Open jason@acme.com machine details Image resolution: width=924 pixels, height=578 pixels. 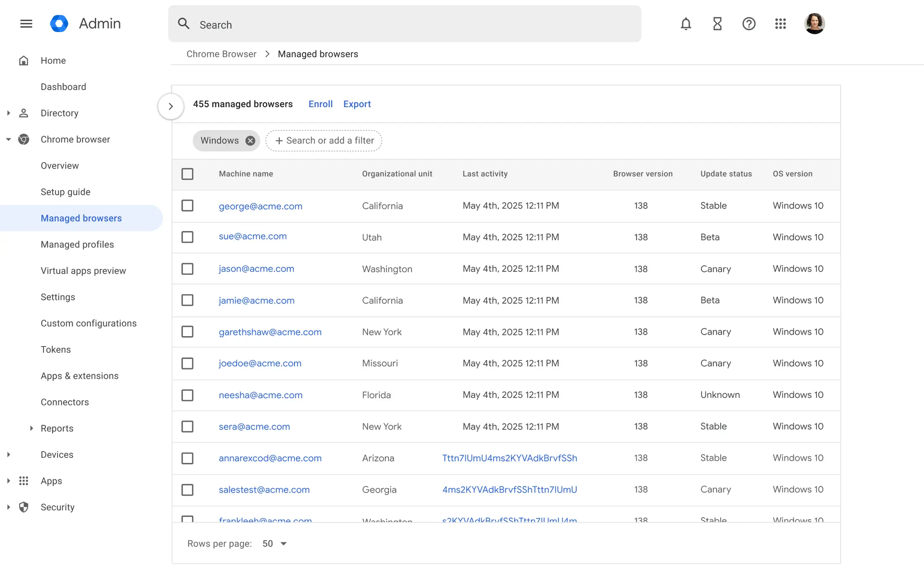click(256, 269)
